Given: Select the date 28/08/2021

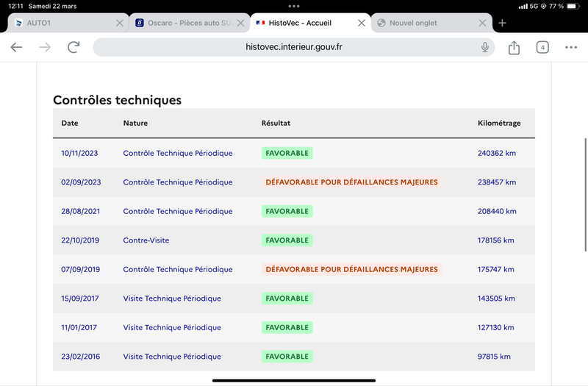Looking at the screenshot, I should pos(81,211).
